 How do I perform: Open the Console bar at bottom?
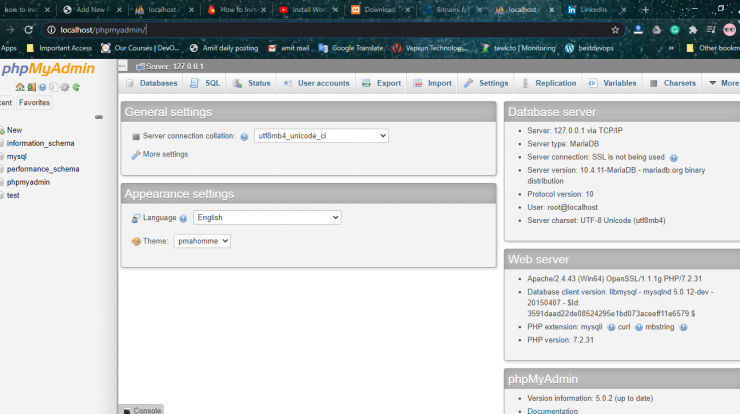pos(142,410)
